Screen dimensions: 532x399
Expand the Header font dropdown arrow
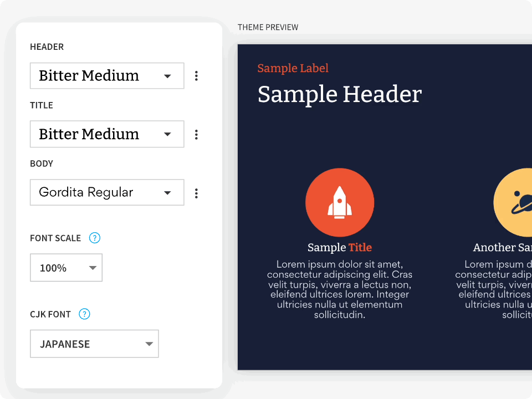[167, 76]
